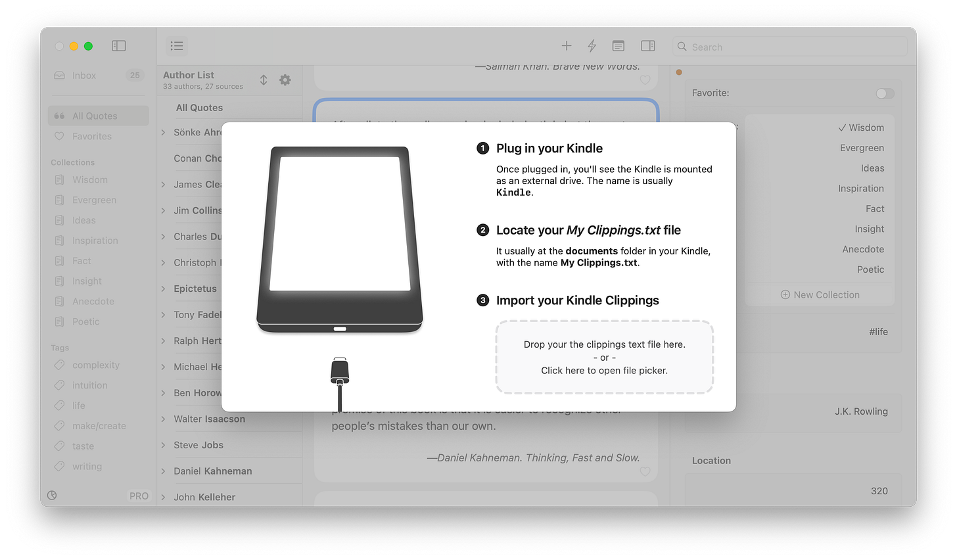
Task: Click the All Quotes quotation mark icon
Action: tap(59, 116)
